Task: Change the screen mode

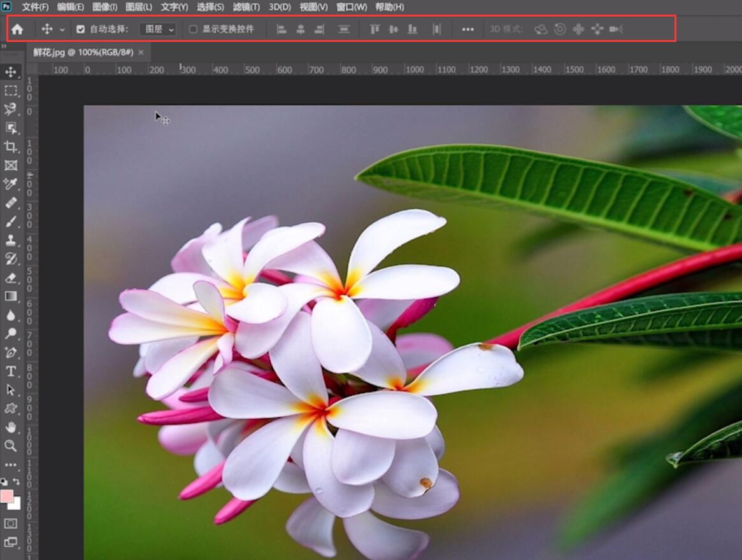Action: (10, 542)
